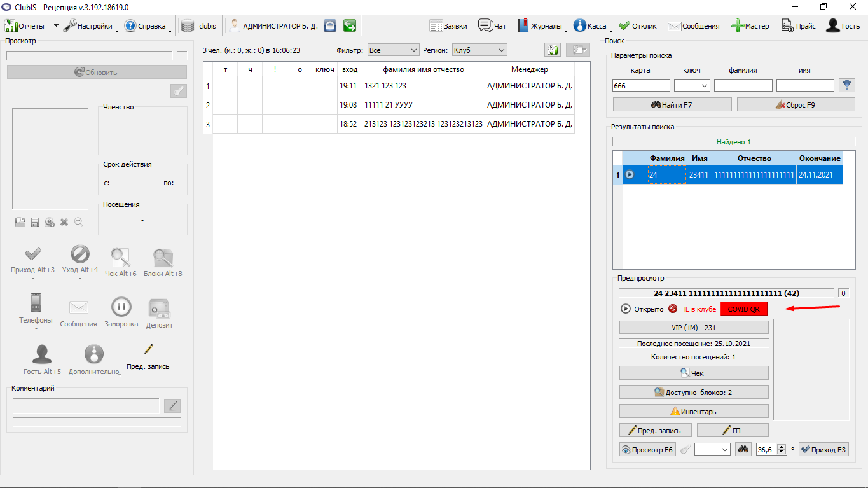The height and width of the screenshot is (488, 868).
Task: Click the Приход F3 button
Action: tap(823, 449)
